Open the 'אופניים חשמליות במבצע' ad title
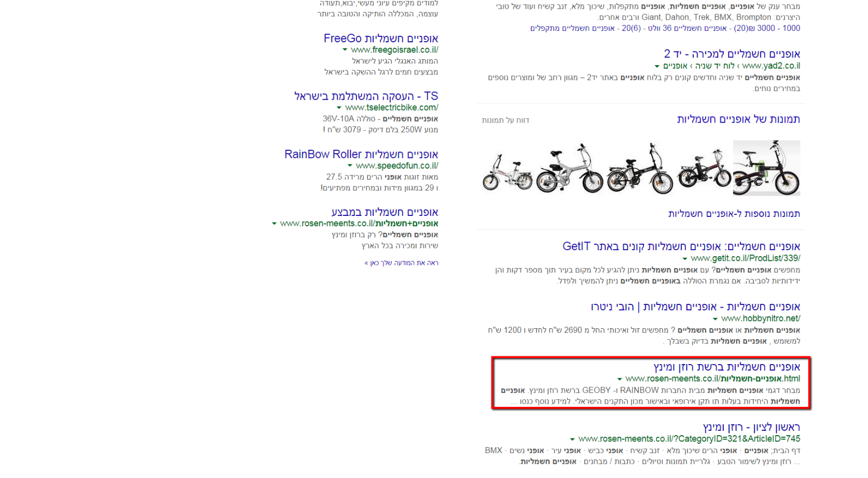868x478 pixels. (x=385, y=212)
